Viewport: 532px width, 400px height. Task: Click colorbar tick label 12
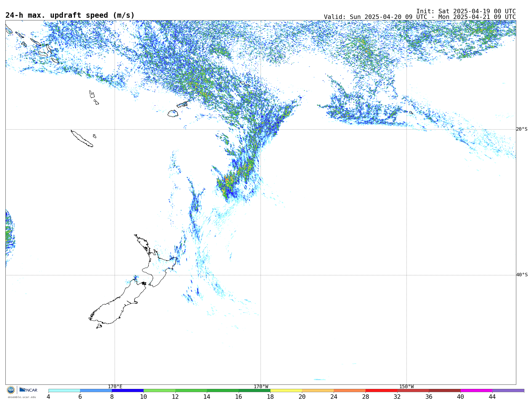(x=175, y=397)
